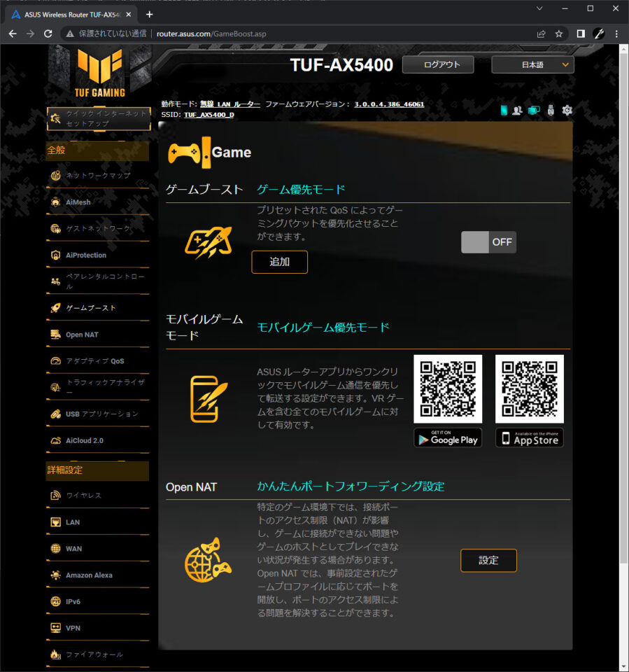Click the Google Play badge
The image size is (629, 672).
point(448,438)
